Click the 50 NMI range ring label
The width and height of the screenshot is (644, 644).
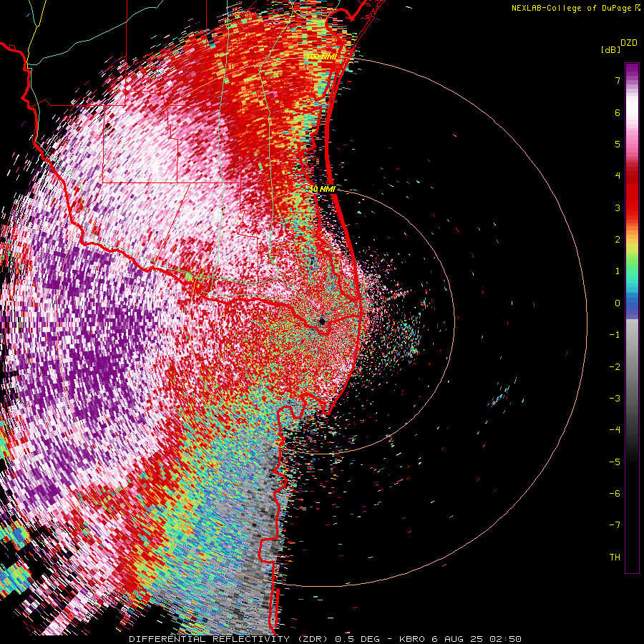[x=323, y=189]
